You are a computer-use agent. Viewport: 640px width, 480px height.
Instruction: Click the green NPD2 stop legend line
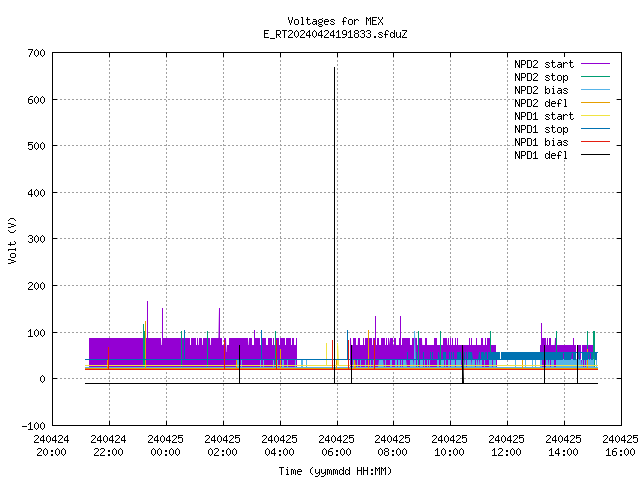595,77
